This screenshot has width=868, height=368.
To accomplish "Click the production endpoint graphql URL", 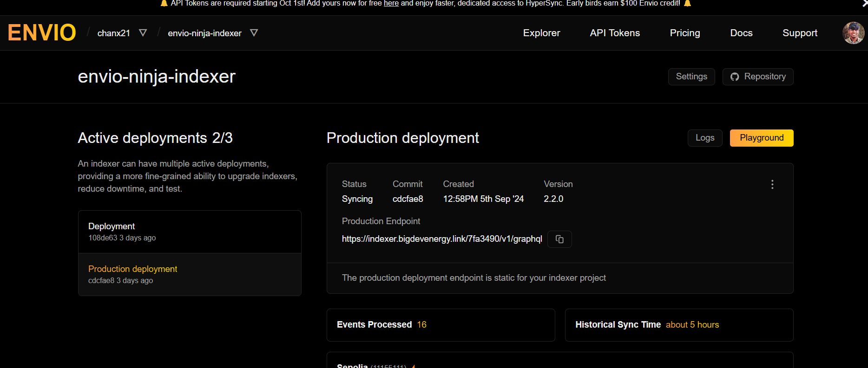I will [442, 239].
